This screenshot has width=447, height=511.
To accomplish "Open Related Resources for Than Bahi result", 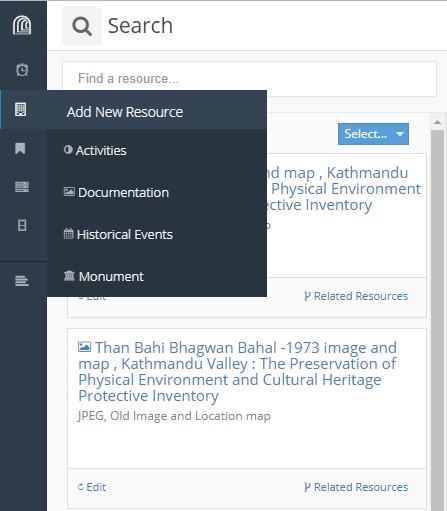I will tap(356, 487).
